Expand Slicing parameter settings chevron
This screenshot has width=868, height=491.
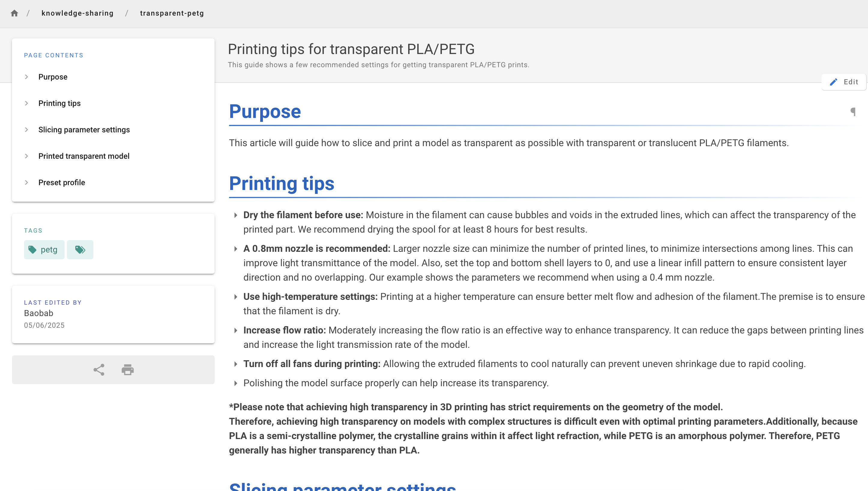point(26,129)
